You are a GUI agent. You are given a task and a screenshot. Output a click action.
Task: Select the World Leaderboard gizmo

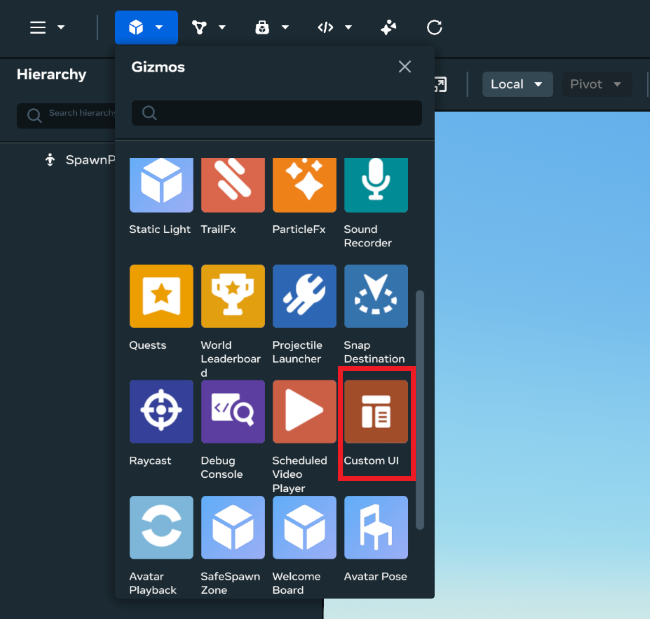pos(233,297)
